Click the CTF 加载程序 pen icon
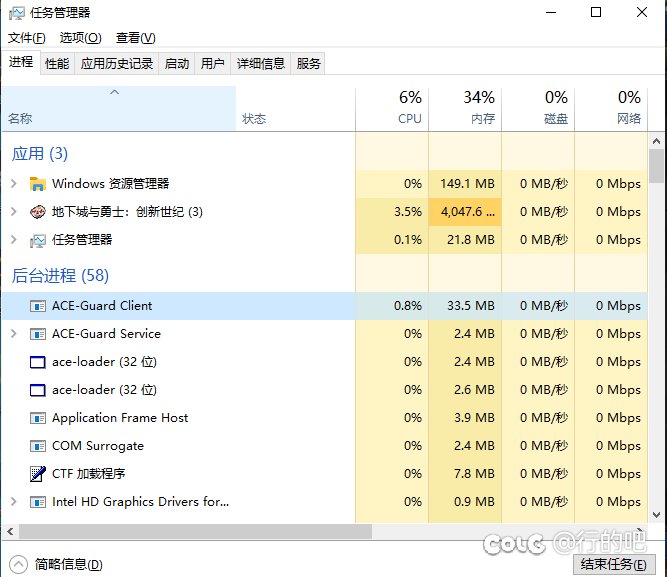Viewport: 667px width, 577px height. (38, 474)
